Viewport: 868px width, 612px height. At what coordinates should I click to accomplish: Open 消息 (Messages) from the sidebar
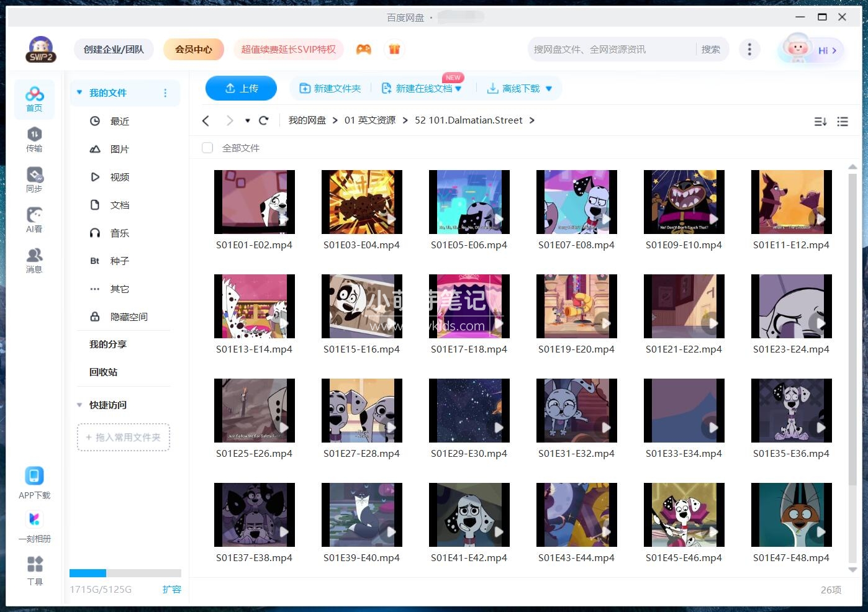34,259
